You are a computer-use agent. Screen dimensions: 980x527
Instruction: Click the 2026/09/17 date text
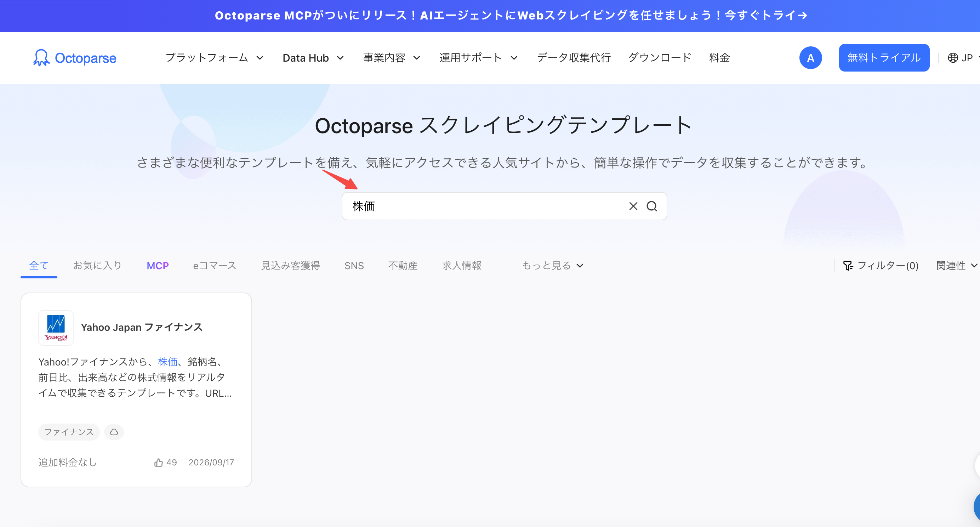click(x=211, y=462)
